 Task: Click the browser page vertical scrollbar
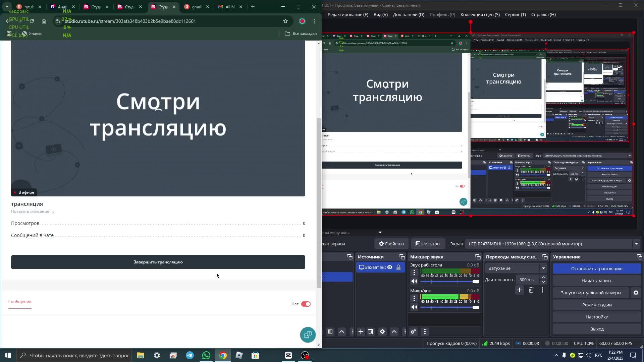[x=319, y=203]
